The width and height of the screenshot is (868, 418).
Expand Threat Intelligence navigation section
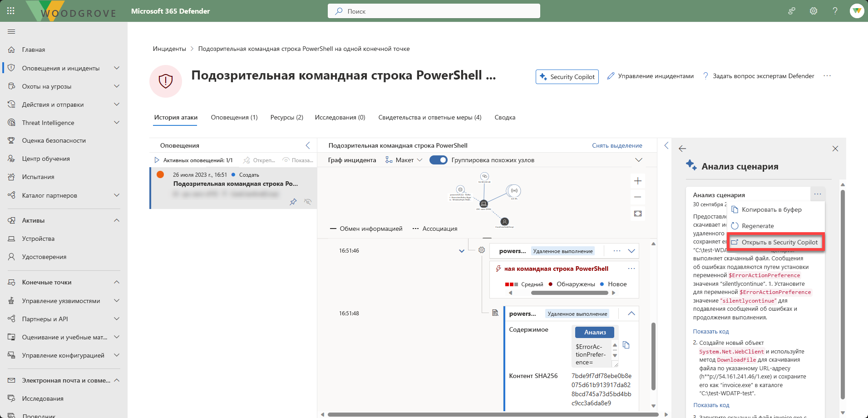[116, 123]
